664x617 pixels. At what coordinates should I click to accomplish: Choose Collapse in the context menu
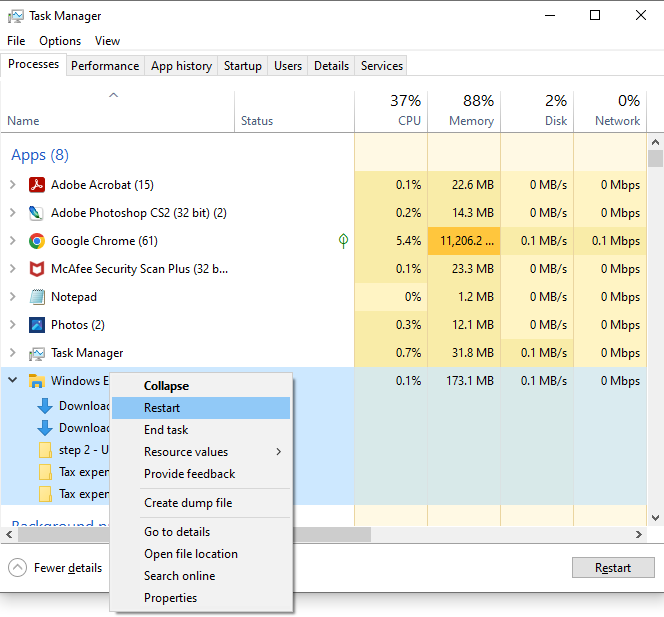(x=201, y=386)
